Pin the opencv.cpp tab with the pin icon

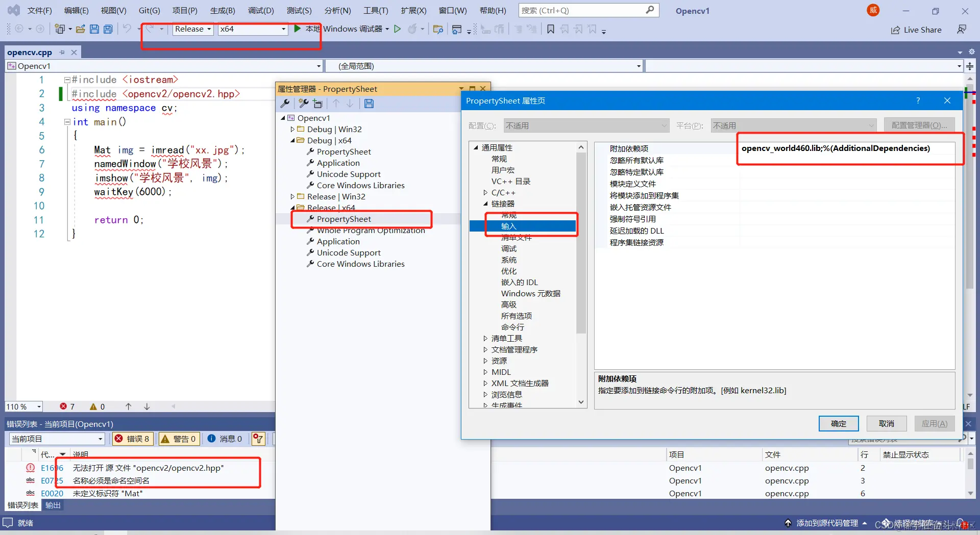(62, 52)
